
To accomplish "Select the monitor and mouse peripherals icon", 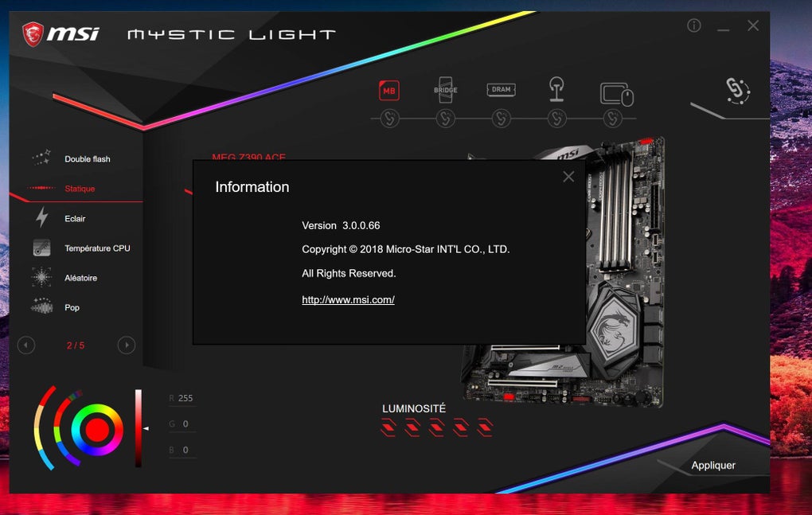I will click(617, 94).
